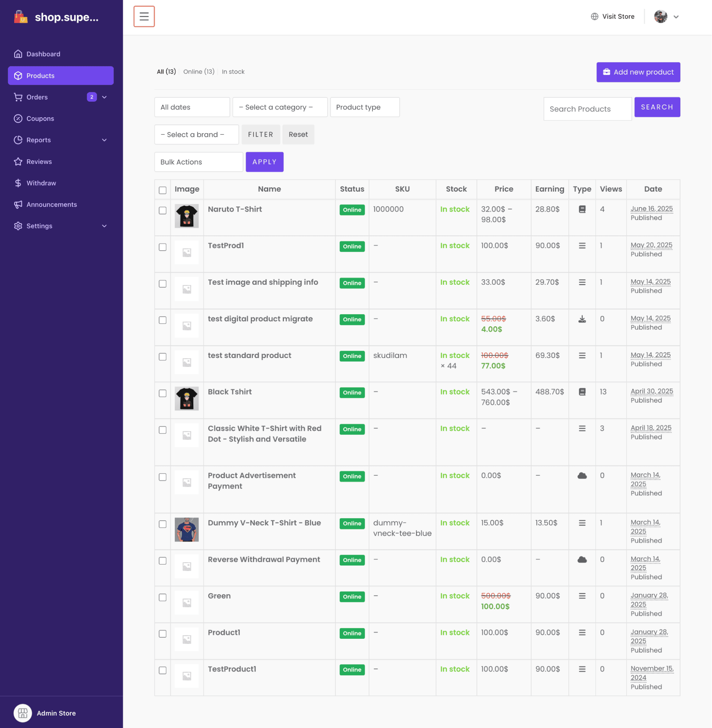Open Settings in the sidebar menu

pyautogui.click(x=39, y=225)
